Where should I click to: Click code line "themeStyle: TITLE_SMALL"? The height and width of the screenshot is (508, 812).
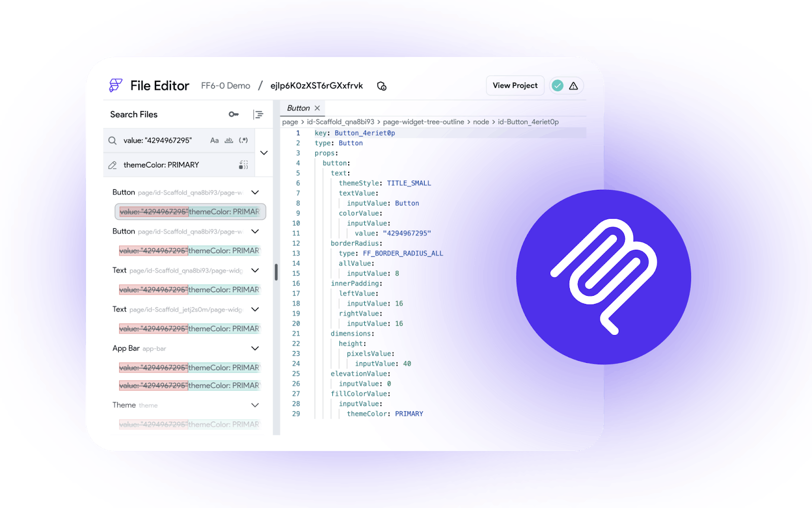385,183
